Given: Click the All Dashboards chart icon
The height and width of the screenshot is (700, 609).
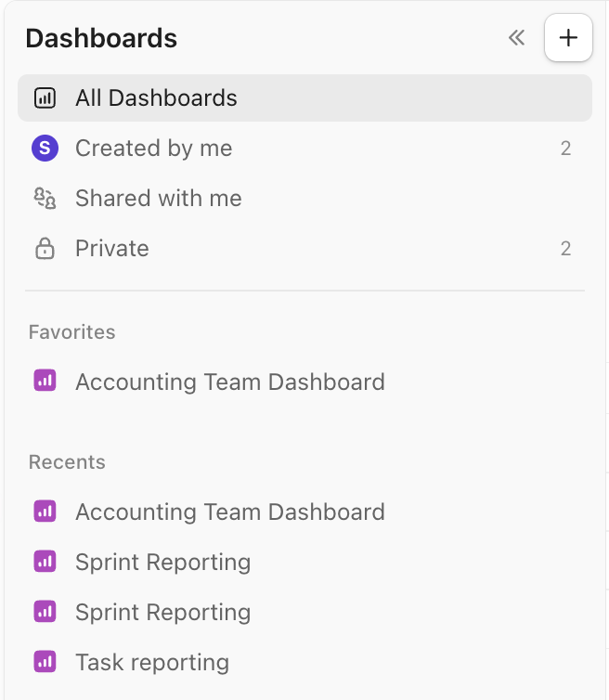Looking at the screenshot, I should pyautogui.click(x=45, y=98).
